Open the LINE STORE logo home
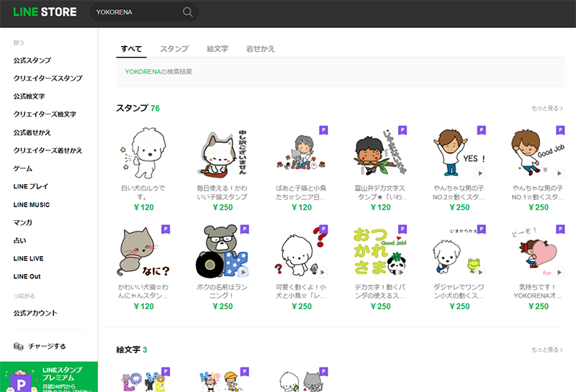The width and height of the screenshot is (576, 392). click(45, 12)
